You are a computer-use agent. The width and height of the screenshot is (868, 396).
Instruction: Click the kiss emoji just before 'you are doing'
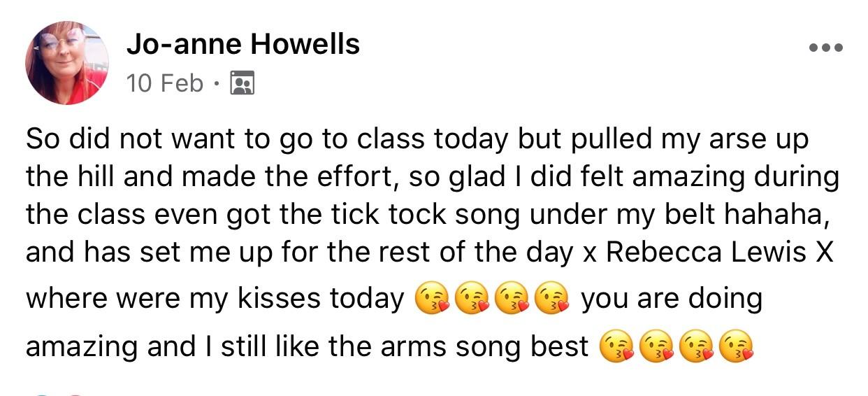tap(551, 299)
